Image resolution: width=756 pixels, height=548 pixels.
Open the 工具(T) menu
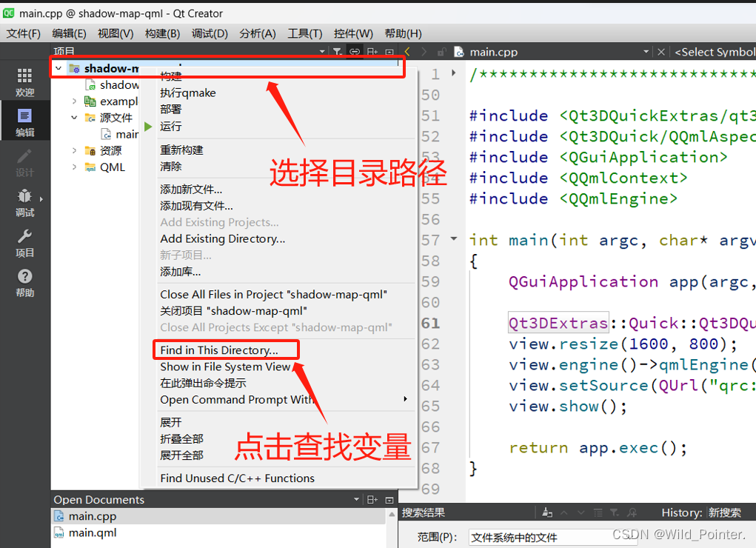click(305, 34)
